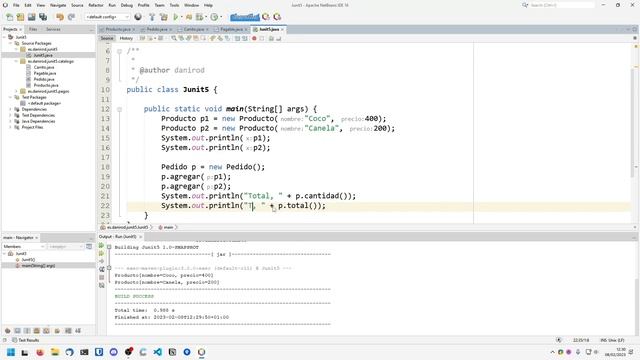Click the editor vertical scrollbar

633,122
